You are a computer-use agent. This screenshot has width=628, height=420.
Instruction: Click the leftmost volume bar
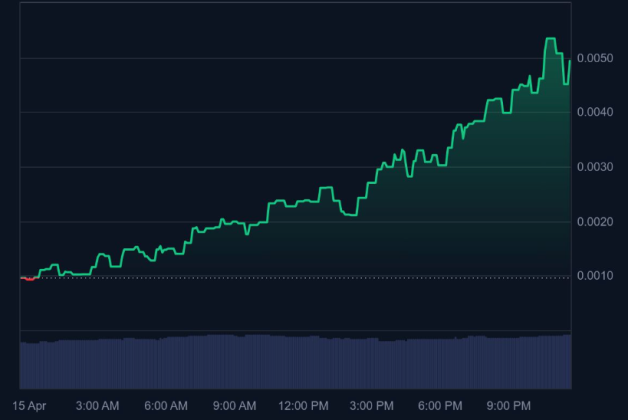22,365
